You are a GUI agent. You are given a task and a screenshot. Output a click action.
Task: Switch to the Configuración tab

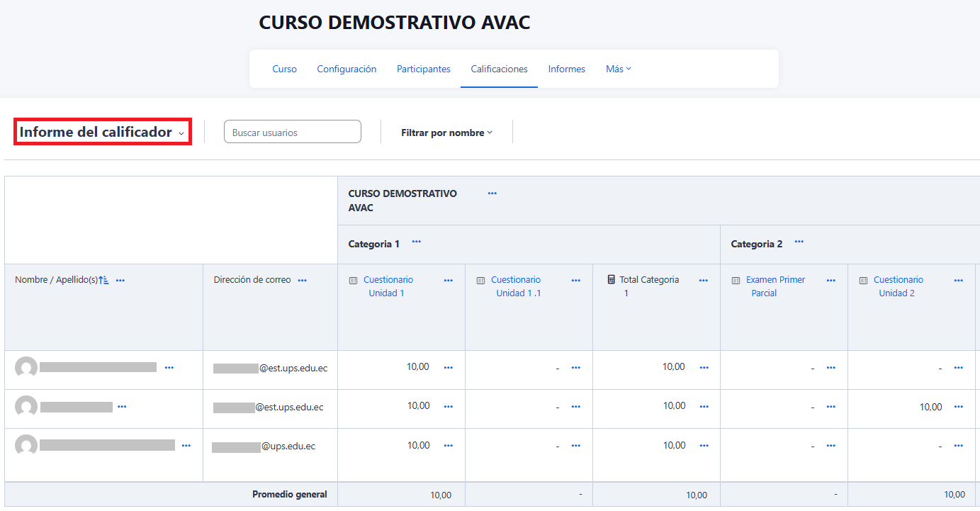pyautogui.click(x=347, y=69)
